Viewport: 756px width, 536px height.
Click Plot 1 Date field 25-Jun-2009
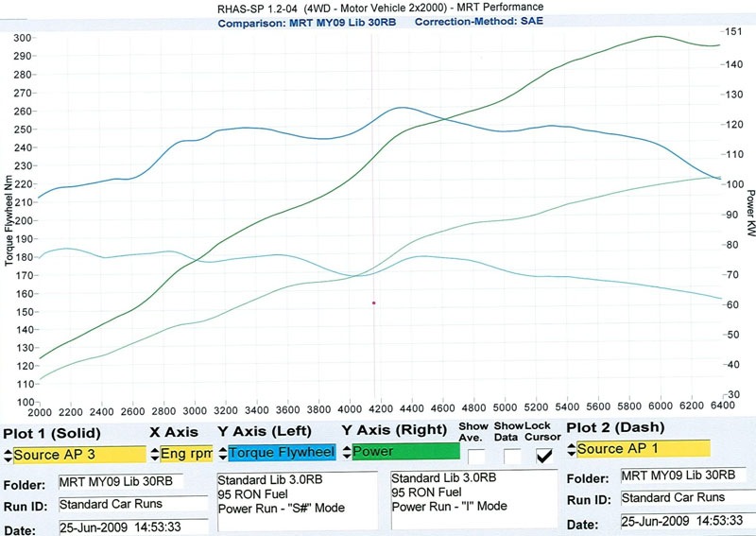coord(133,527)
